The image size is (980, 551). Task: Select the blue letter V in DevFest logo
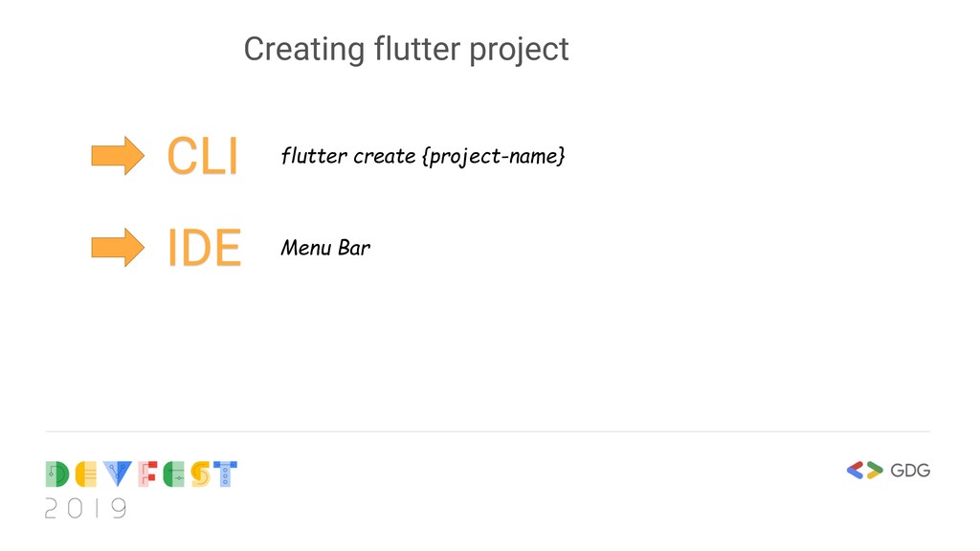point(118,474)
